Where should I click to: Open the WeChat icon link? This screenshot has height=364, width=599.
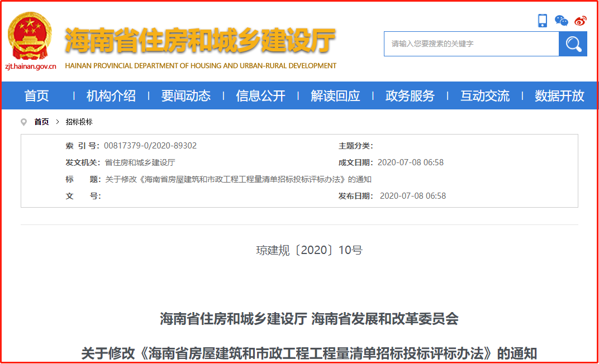tap(561, 21)
